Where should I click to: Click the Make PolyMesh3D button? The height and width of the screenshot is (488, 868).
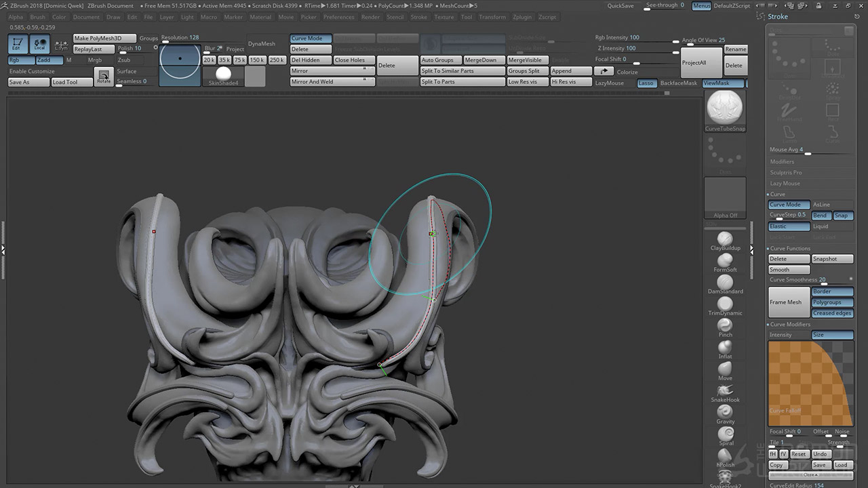104,39
